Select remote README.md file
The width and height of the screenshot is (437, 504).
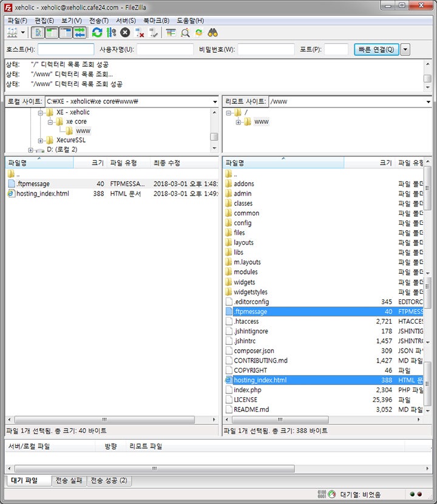click(x=324, y=409)
